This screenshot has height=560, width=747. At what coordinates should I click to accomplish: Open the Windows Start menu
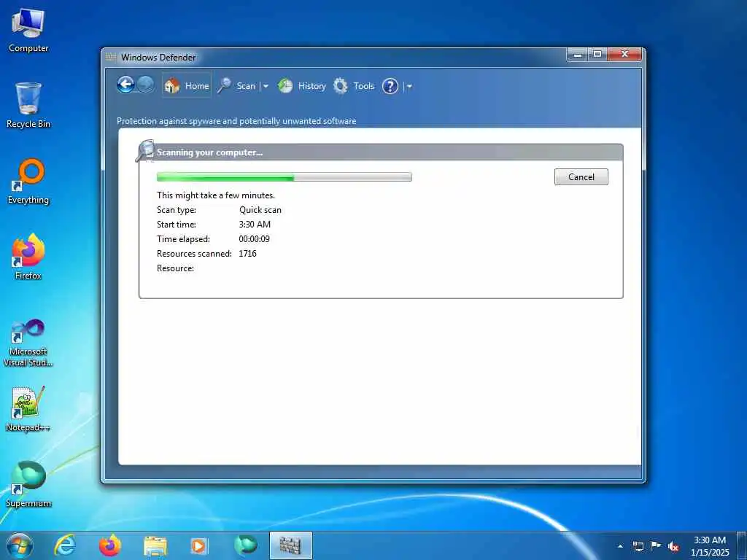[x=20, y=545]
